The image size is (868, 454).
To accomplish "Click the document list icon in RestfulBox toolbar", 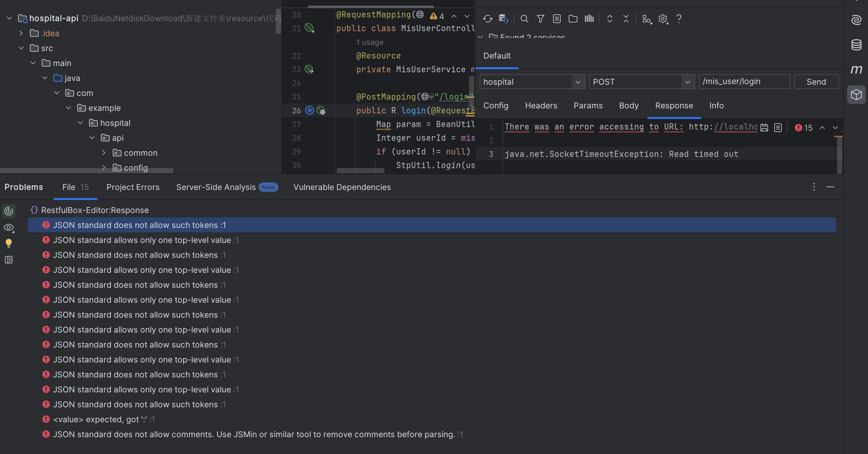I will point(557,19).
